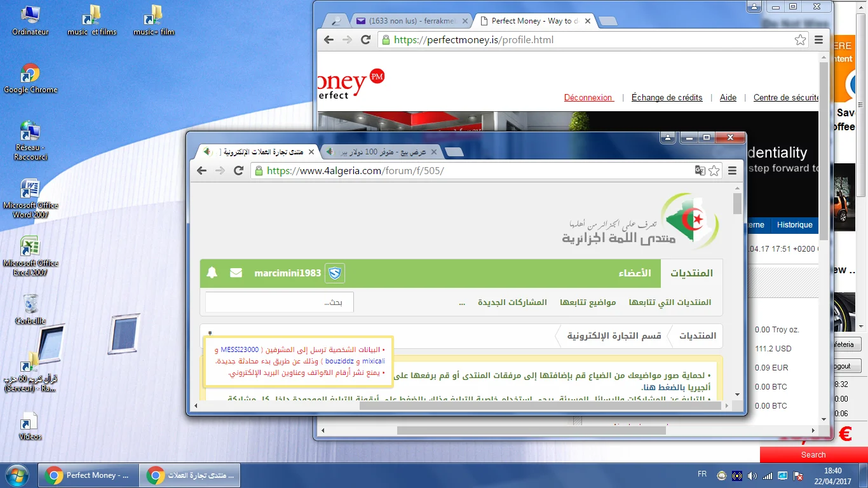Click the notifications bell icon in forum header
Viewport: 868px width, 488px height.
pyautogui.click(x=212, y=273)
